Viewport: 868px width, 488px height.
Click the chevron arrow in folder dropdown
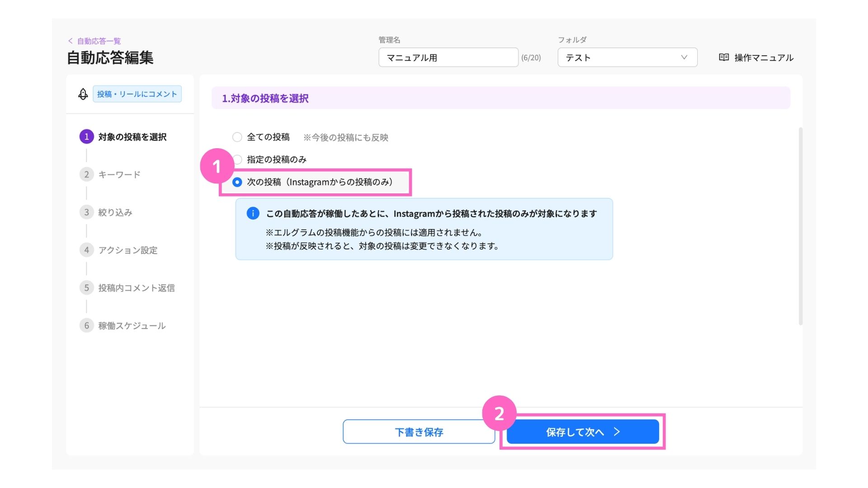pos(684,57)
